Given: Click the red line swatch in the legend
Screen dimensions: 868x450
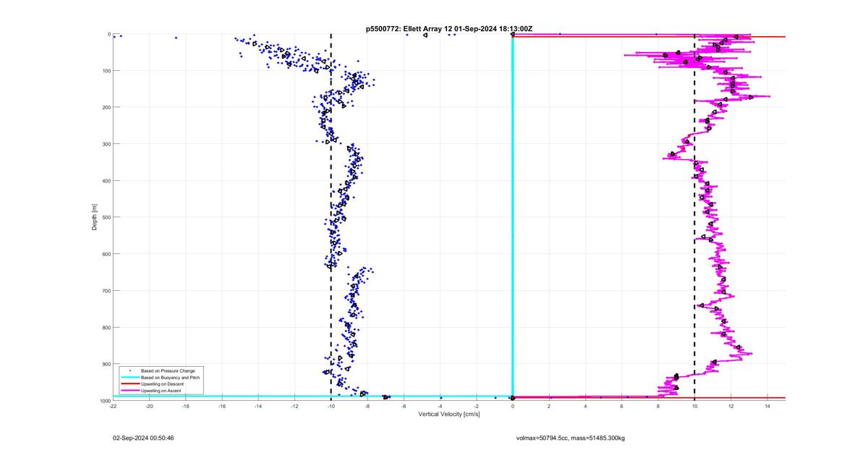Looking at the screenshot, I should (x=129, y=384).
